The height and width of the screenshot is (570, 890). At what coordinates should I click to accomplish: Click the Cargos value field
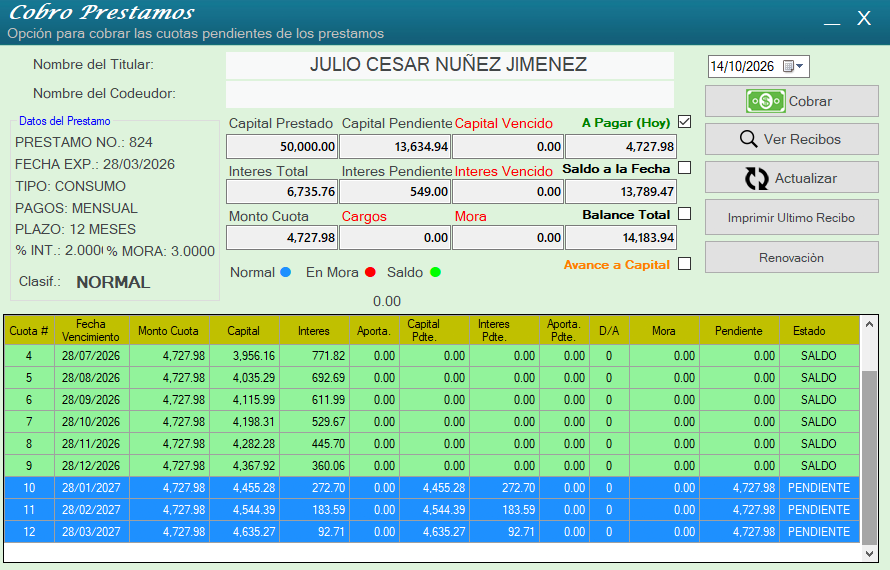pos(394,237)
